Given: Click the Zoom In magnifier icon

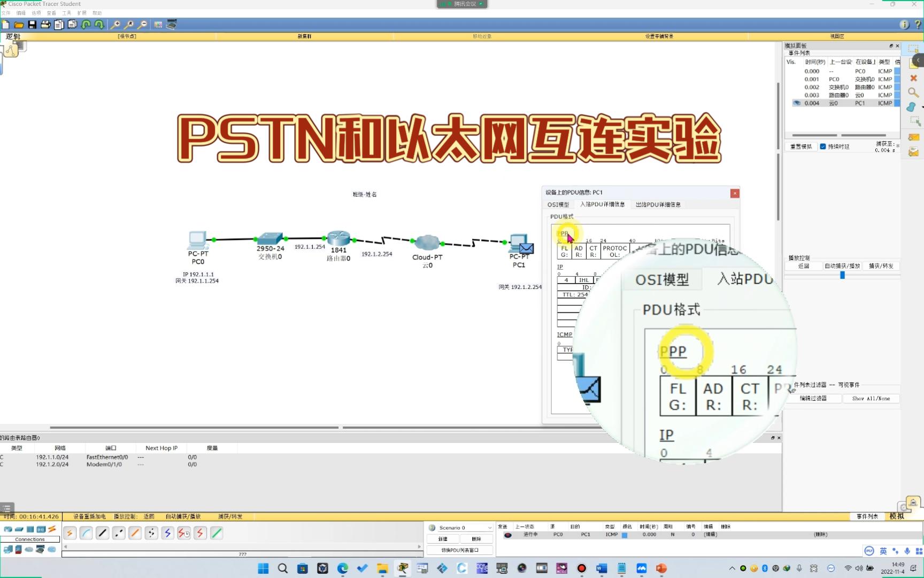Looking at the screenshot, I should click(x=115, y=25).
